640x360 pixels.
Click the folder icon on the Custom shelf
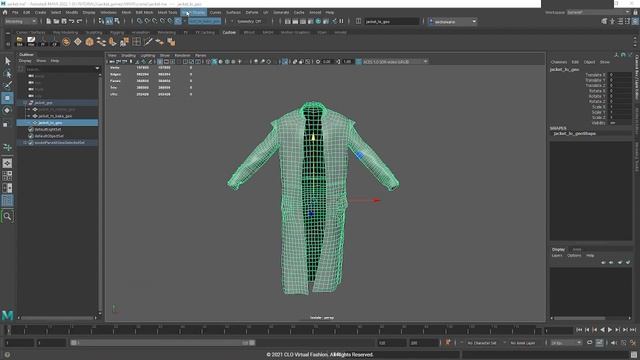click(x=19, y=41)
